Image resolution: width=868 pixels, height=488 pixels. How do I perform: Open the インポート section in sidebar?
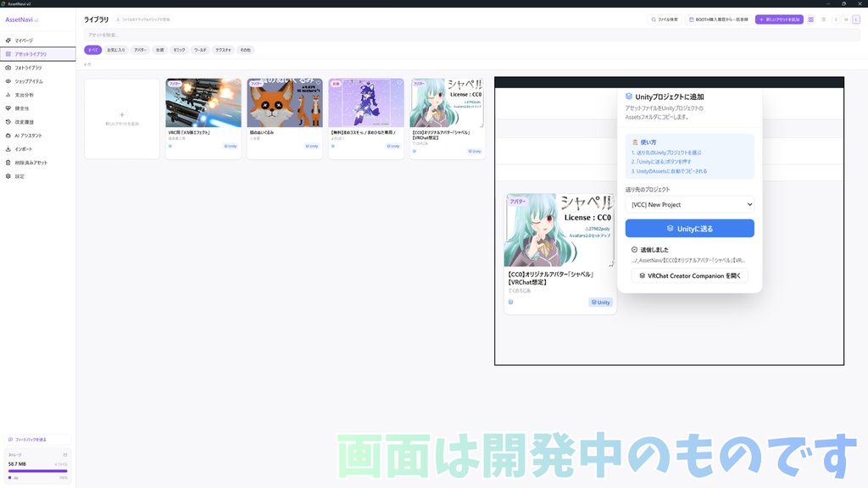pos(34,148)
